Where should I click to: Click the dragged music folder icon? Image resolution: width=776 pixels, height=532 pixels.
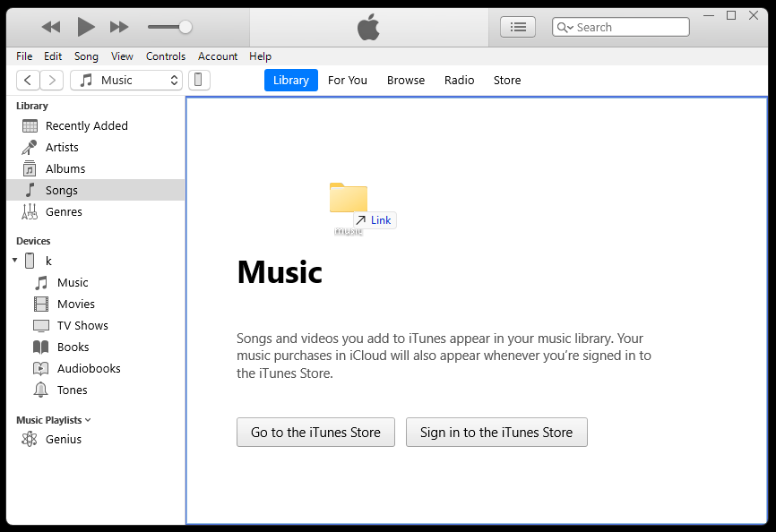click(x=349, y=198)
